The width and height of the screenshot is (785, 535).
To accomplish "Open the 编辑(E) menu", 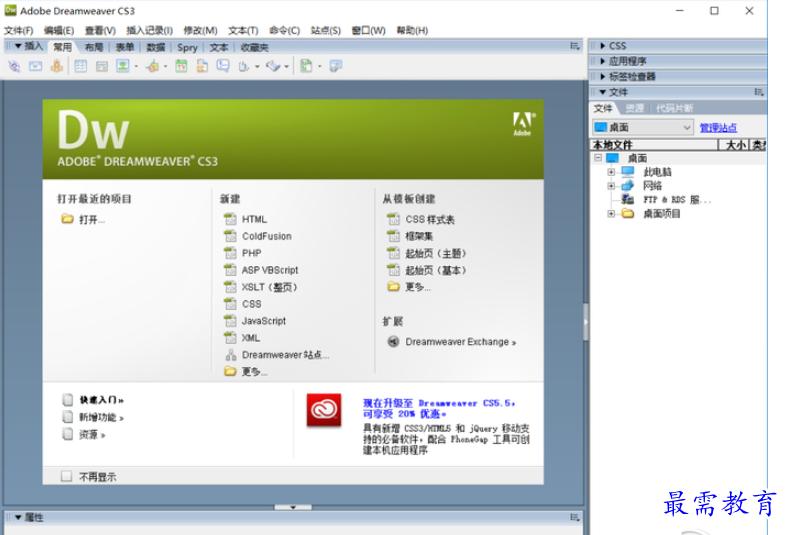I will 59,31.
